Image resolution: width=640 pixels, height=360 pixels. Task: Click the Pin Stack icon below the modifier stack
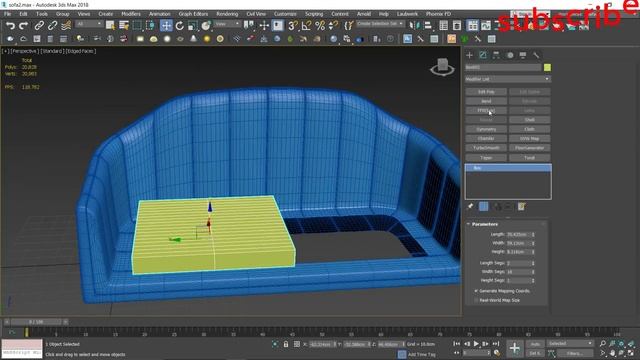click(x=470, y=207)
